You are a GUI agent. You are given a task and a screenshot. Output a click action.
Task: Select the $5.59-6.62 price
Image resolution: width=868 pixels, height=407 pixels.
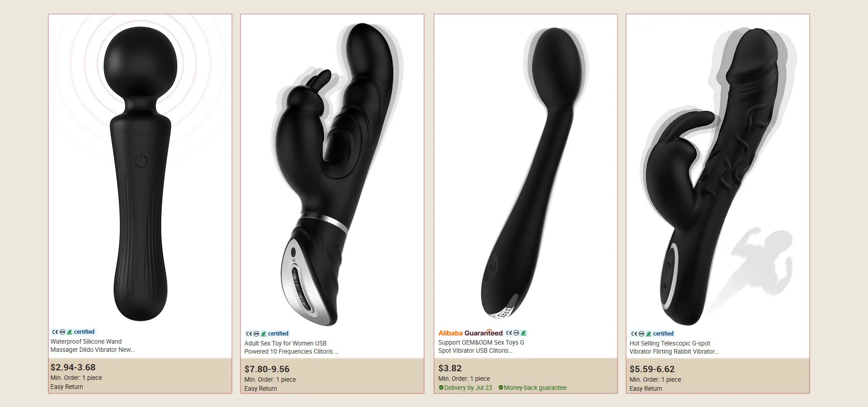pyautogui.click(x=652, y=369)
